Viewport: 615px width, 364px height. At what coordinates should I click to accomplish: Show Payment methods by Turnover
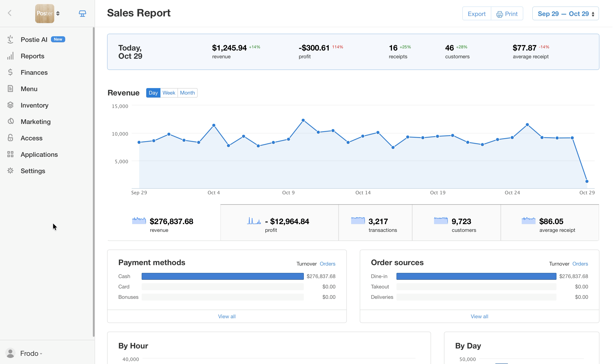[x=306, y=264]
